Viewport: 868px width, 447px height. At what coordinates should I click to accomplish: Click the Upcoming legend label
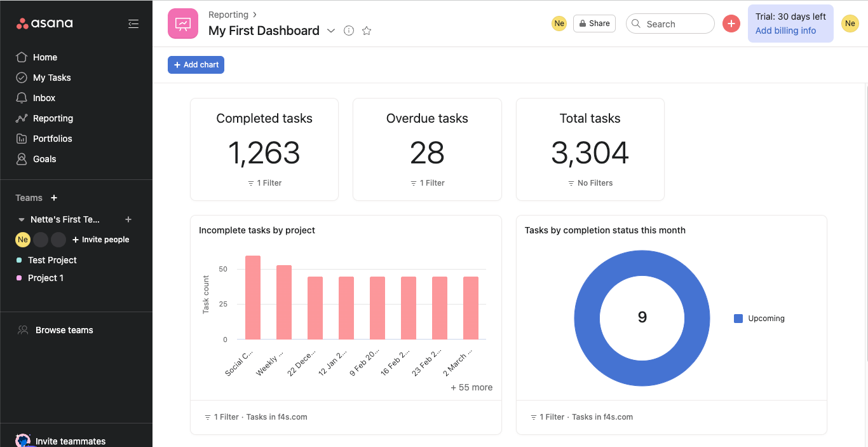[766, 319]
